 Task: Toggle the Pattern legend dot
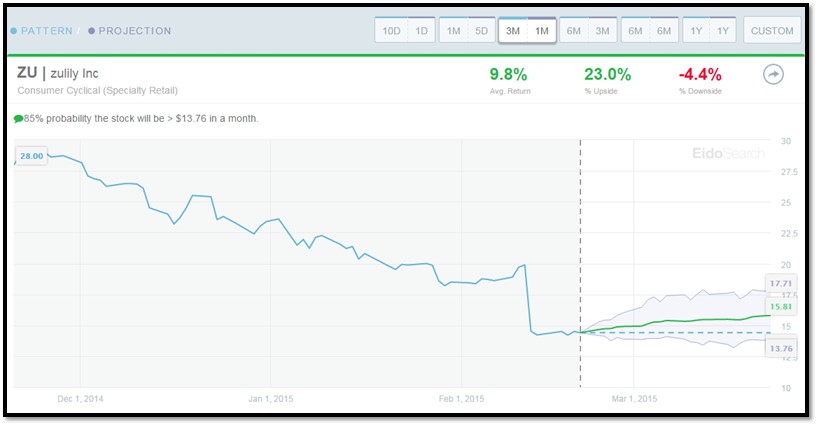coord(14,31)
